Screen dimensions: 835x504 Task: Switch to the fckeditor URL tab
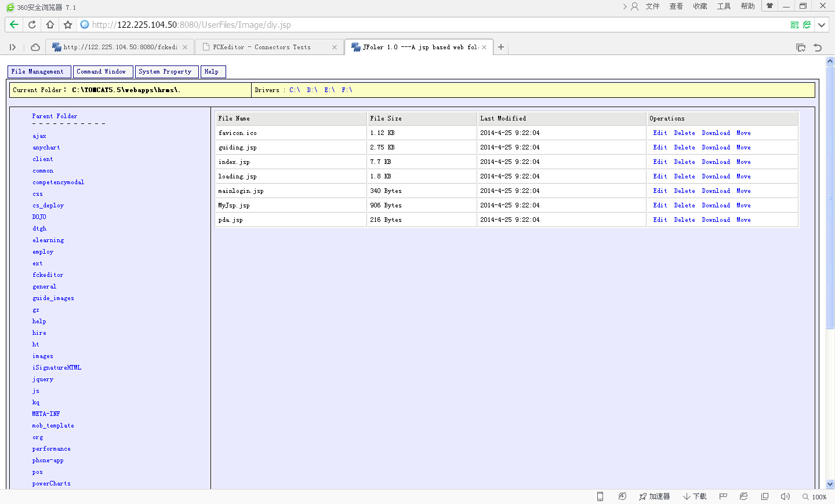(119, 48)
